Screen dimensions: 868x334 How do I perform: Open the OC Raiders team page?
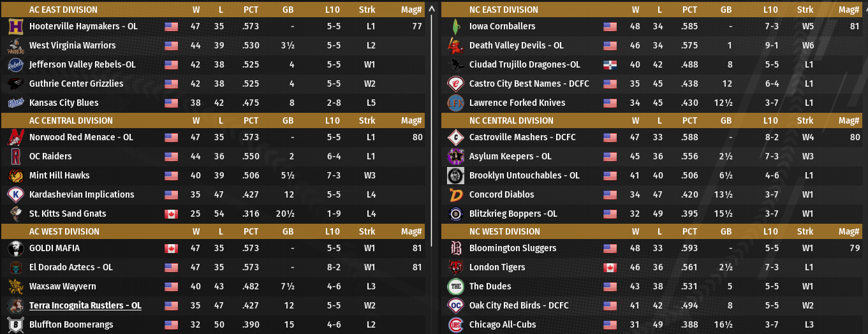(x=50, y=157)
